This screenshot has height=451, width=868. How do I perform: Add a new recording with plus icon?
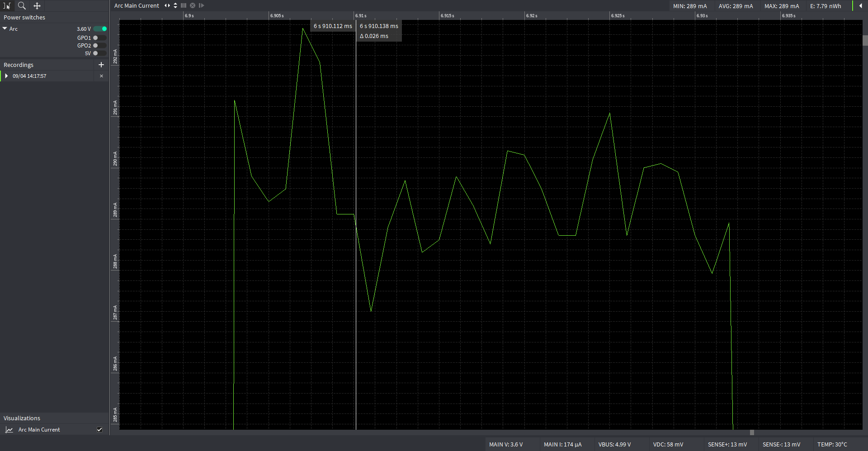click(101, 65)
